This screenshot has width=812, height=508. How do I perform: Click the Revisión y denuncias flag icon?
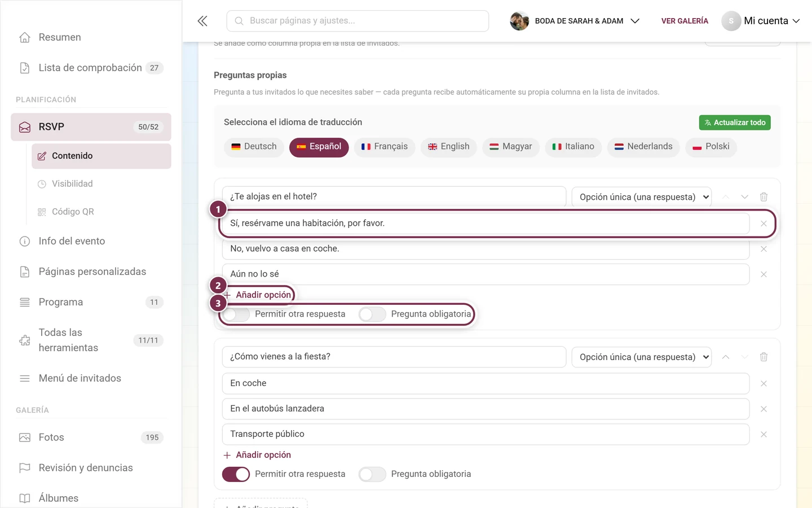[25, 468]
